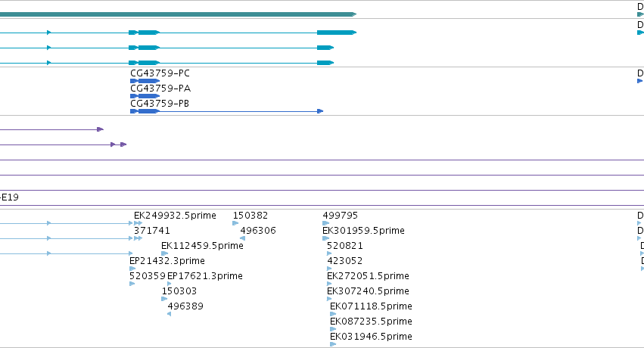This screenshot has height=348, width=644.
Task: Select the 371741 feature label
Action: [x=152, y=231]
